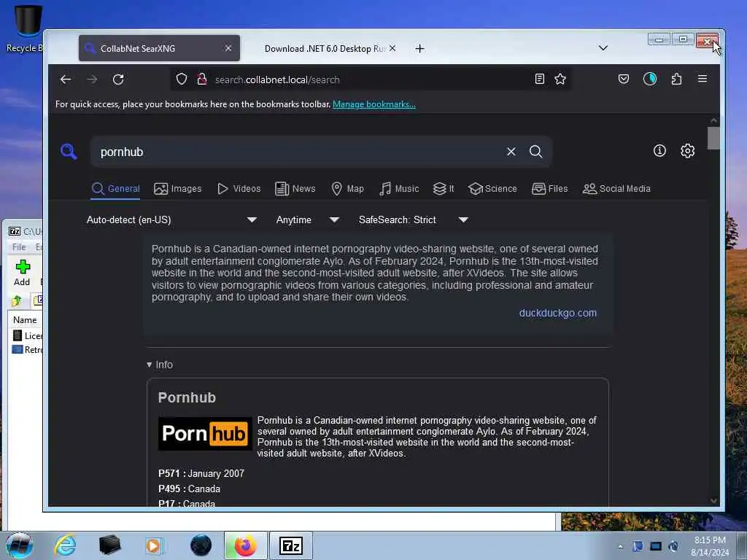Select the Name column header in 7-Zip
The height and width of the screenshot is (560, 747).
click(x=25, y=320)
